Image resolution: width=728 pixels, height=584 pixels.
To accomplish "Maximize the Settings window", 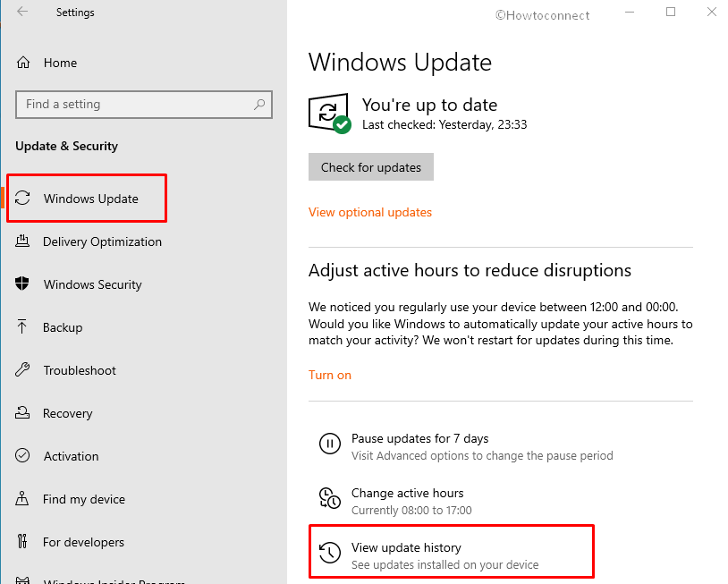I will [x=671, y=13].
